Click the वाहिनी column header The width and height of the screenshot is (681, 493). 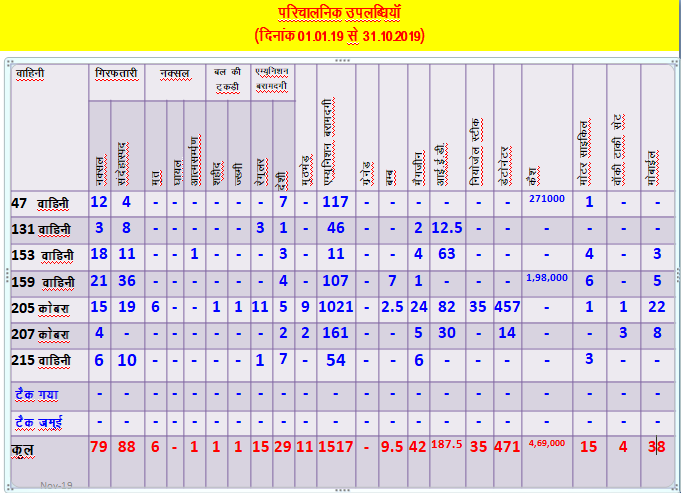(30, 73)
